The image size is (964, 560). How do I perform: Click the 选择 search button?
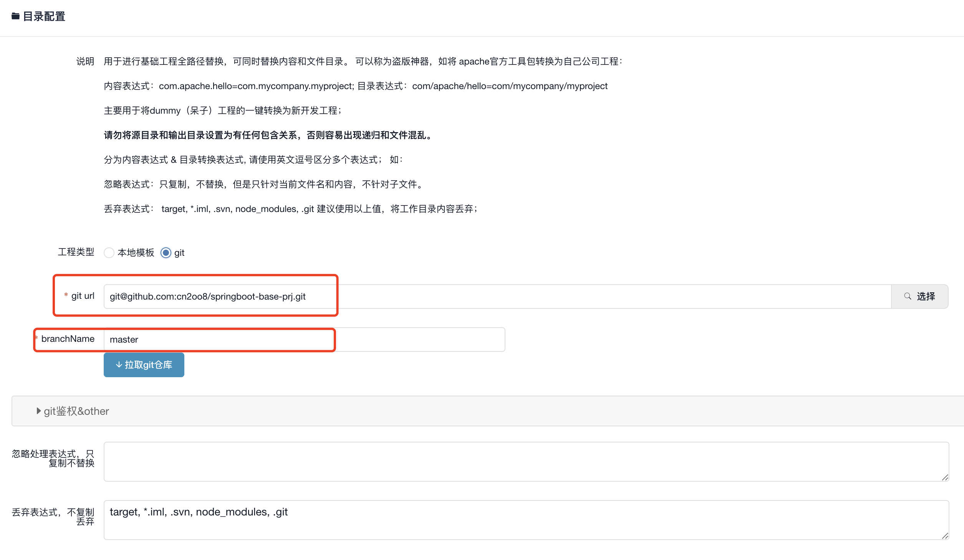(919, 297)
